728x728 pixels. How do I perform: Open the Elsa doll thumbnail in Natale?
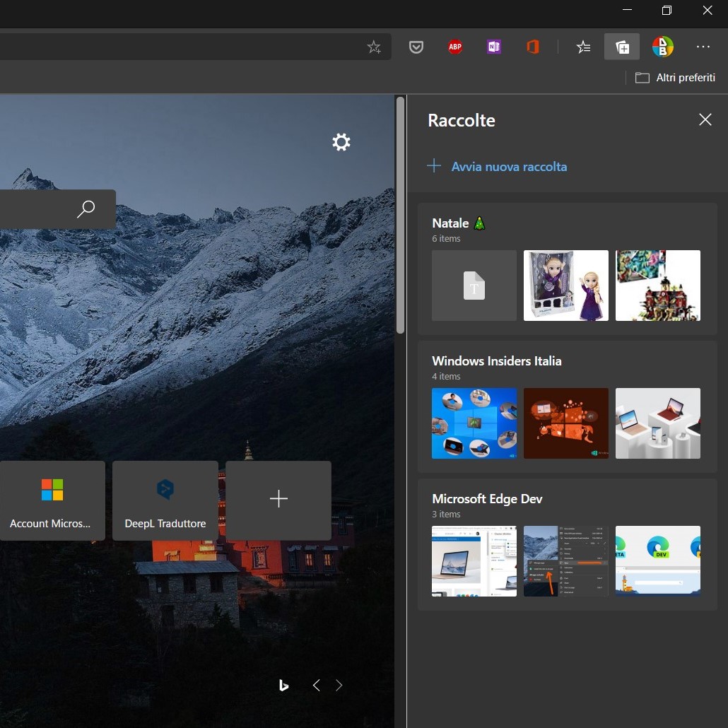pos(566,286)
